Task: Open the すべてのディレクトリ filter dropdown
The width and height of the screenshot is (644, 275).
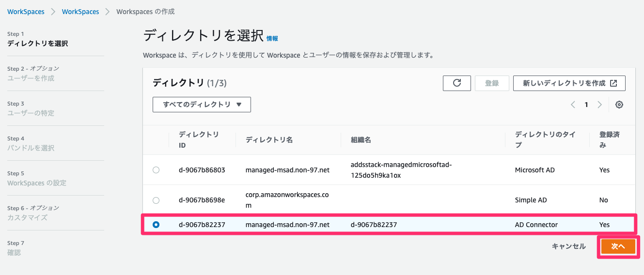Action: tap(202, 105)
